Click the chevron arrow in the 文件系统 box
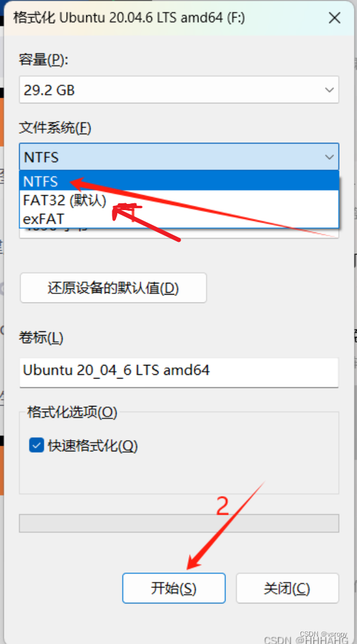This screenshot has height=644, width=357. tap(329, 157)
